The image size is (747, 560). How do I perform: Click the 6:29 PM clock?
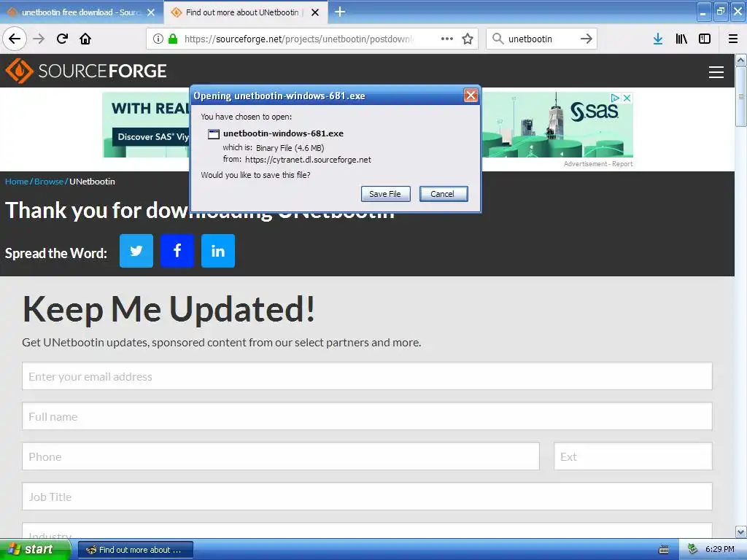tap(719, 550)
